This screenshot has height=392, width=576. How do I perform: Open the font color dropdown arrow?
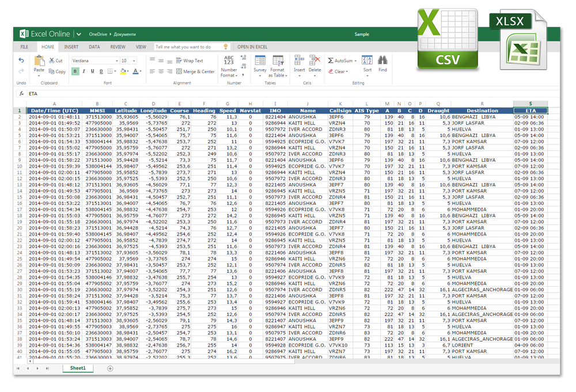(141, 71)
